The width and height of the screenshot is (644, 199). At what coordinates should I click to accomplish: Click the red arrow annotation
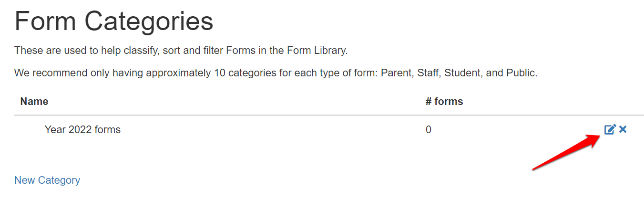(x=565, y=152)
